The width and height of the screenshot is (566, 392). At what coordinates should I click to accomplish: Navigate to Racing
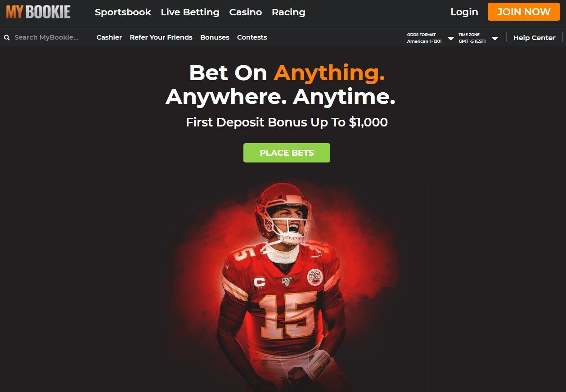click(288, 12)
